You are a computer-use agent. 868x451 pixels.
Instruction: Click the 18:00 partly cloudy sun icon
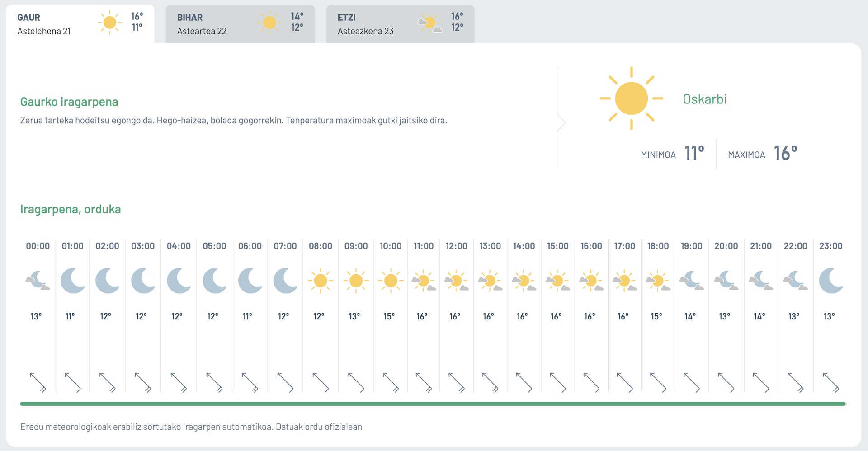point(658,281)
